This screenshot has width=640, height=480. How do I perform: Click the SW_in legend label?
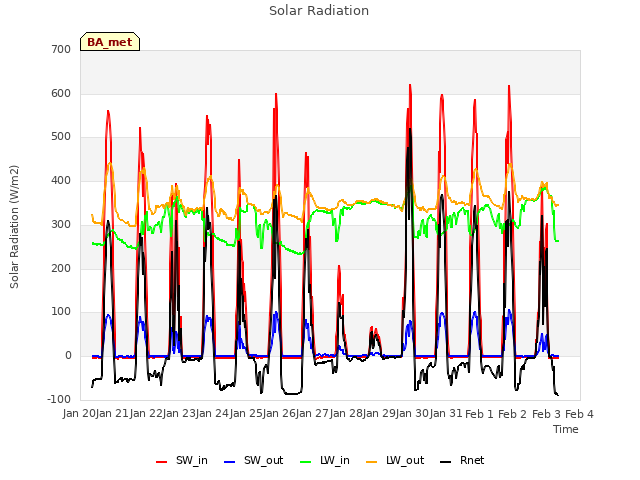pyautogui.click(x=192, y=461)
